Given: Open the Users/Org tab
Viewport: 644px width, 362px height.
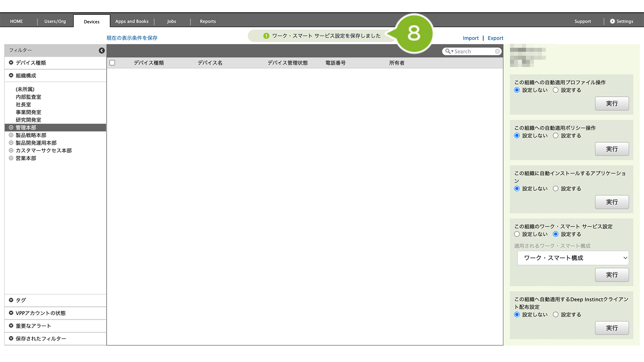Looking at the screenshot, I should (55, 21).
